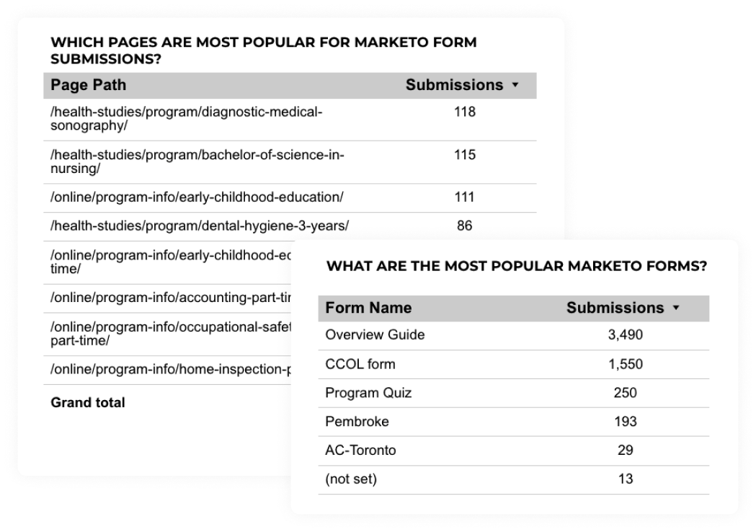Sort by the Form Name column header

point(368,308)
